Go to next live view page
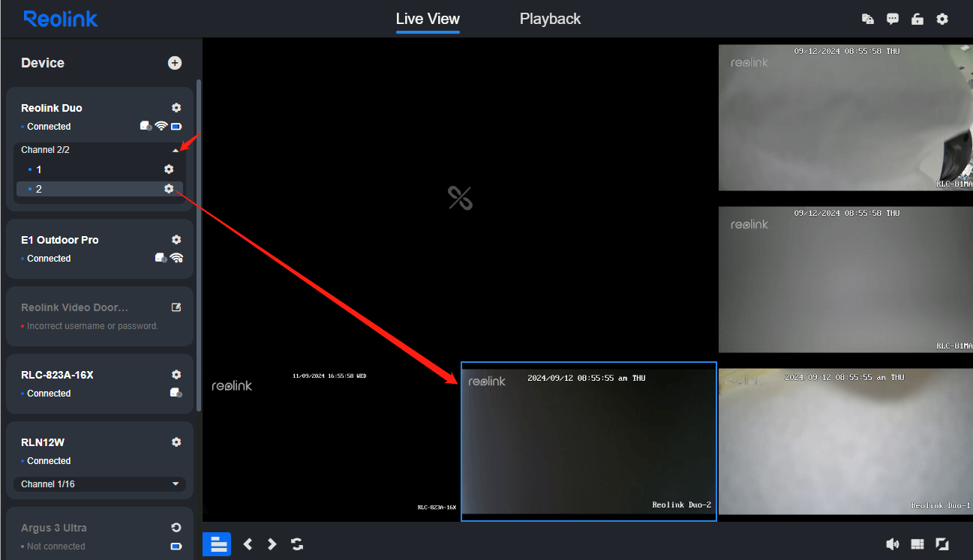The width and height of the screenshot is (973, 560). [x=272, y=544]
